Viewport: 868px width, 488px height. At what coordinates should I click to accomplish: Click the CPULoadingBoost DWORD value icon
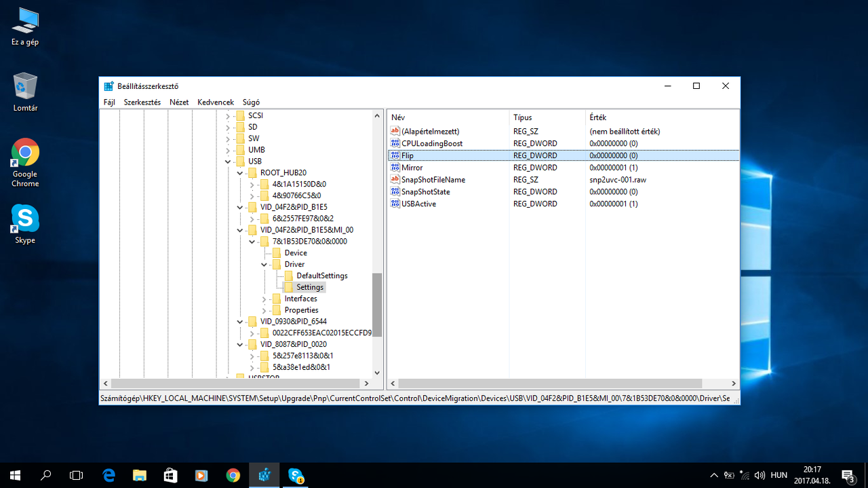tap(395, 143)
